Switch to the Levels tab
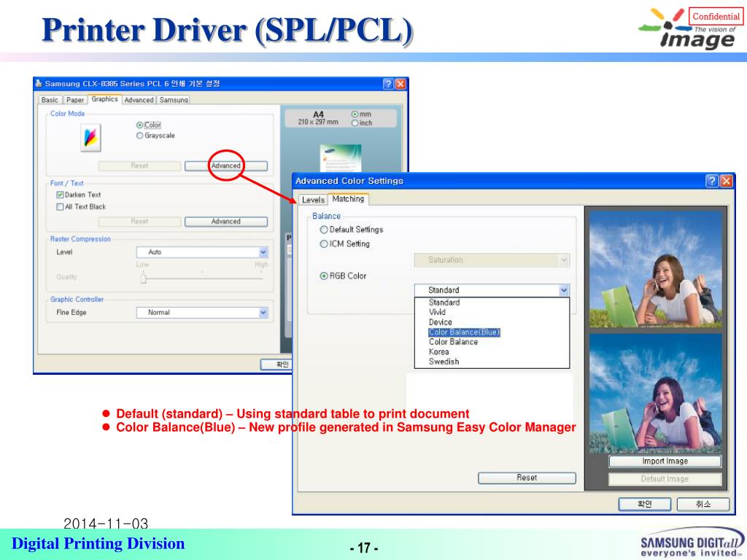 coord(313,200)
